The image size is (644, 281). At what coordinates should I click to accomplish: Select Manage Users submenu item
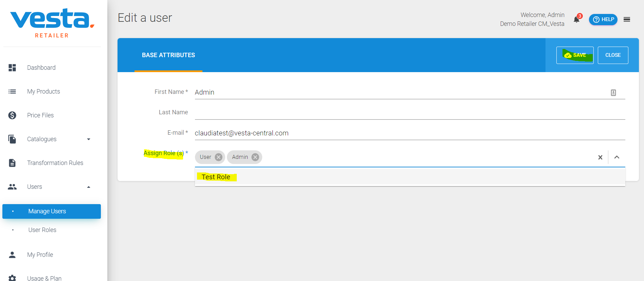point(52,211)
